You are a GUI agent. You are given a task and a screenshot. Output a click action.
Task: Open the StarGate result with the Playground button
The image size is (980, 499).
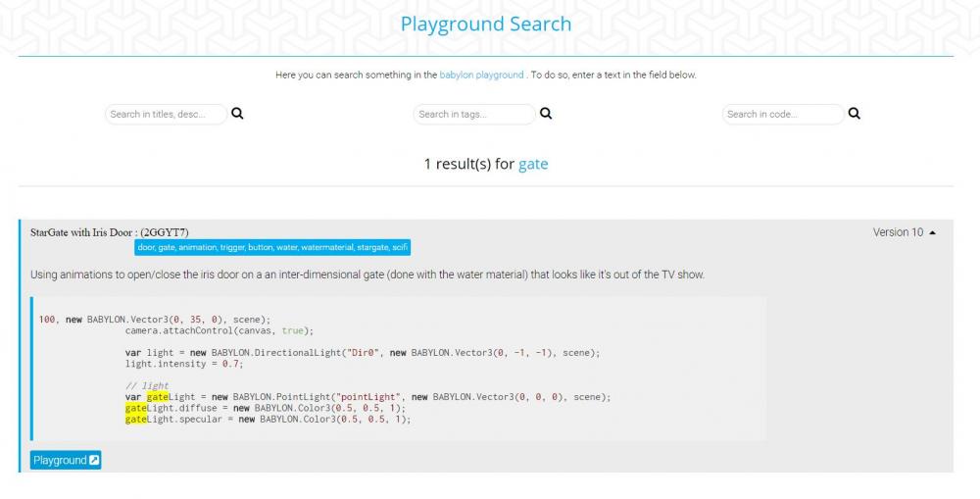[x=65, y=460]
